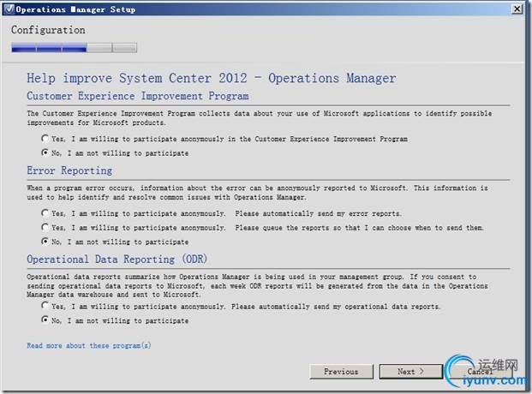532x394 pixels.
Task: Click the Next button
Action: point(411,372)
